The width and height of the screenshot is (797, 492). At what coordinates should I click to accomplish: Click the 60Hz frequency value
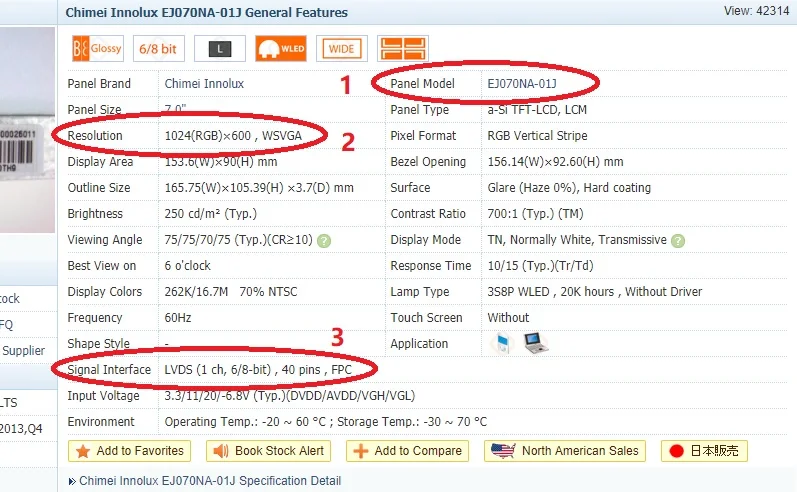pos(178,318)
